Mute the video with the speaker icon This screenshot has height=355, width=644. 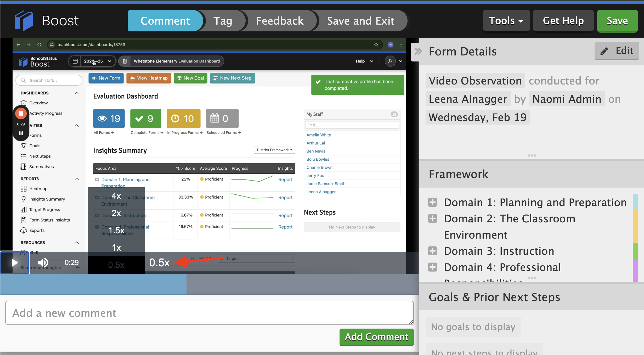coord(43,262)
